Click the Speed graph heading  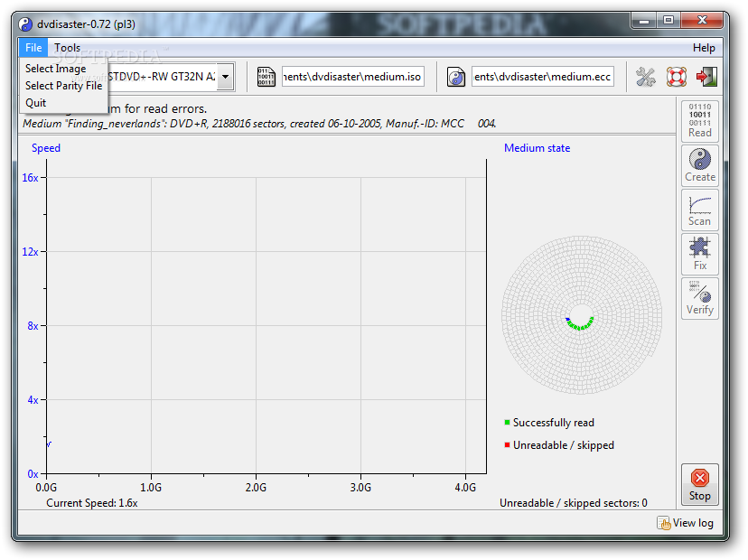46,148
